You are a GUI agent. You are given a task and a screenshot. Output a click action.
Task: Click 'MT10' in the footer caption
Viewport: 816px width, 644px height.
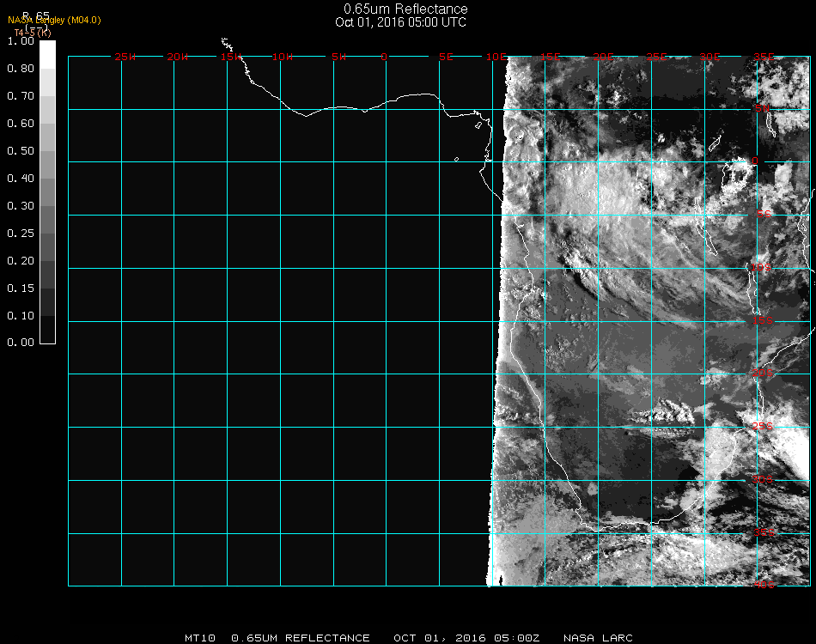[200, 638]
